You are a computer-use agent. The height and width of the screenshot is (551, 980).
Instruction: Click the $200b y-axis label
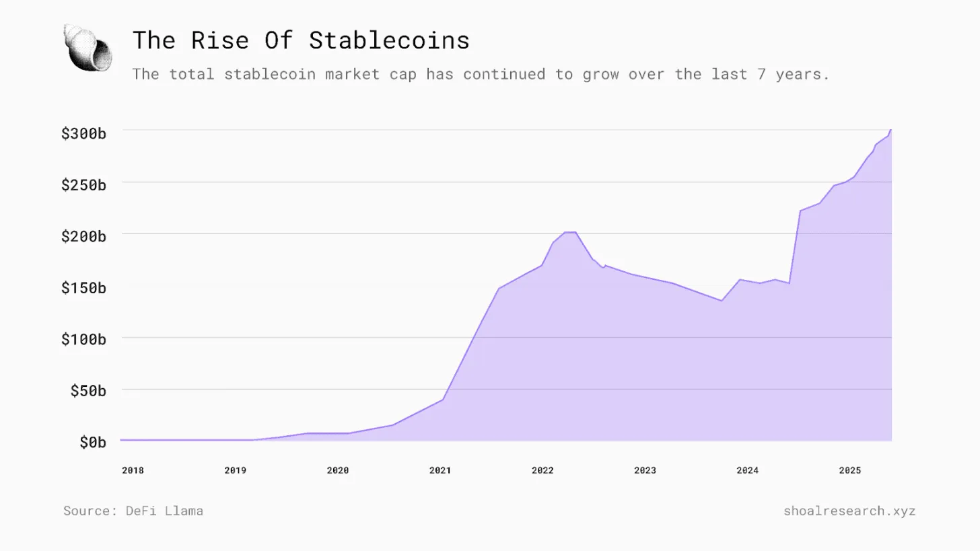click(x=83, y=236)
